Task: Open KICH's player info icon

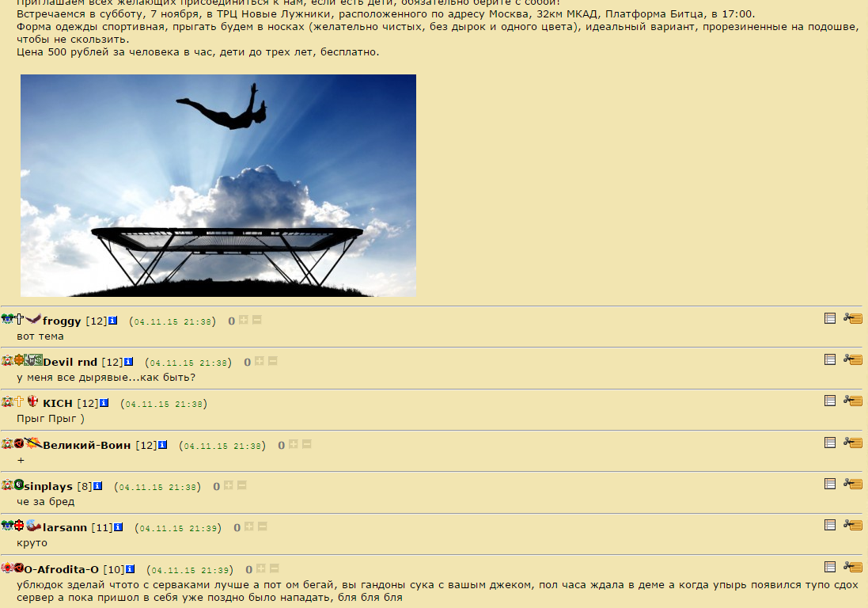Action: [x=104, y=403]
